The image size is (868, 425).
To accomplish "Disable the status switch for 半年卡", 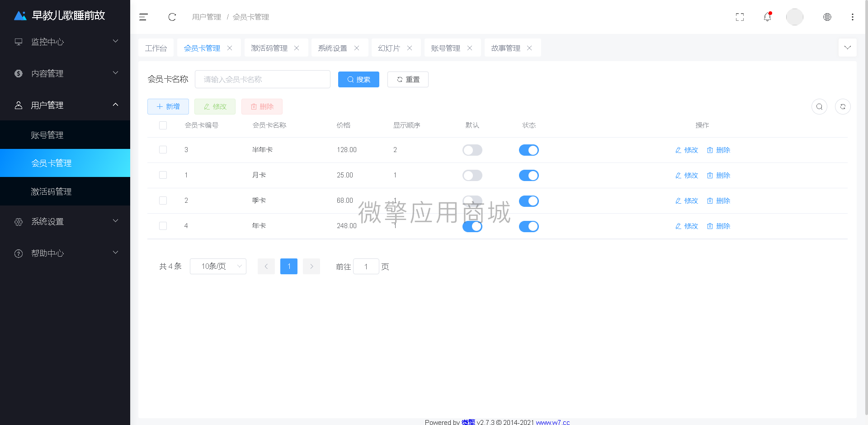I will click(x=529, y=150).
